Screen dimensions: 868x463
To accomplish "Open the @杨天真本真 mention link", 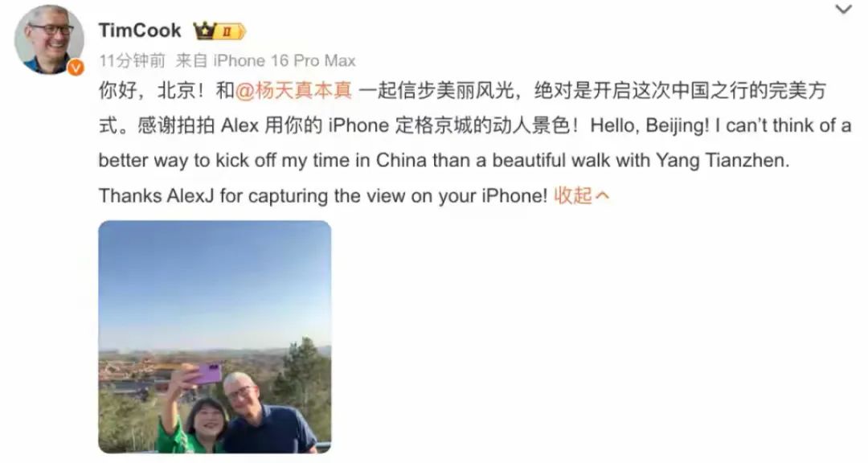I will tap(293, 90).
